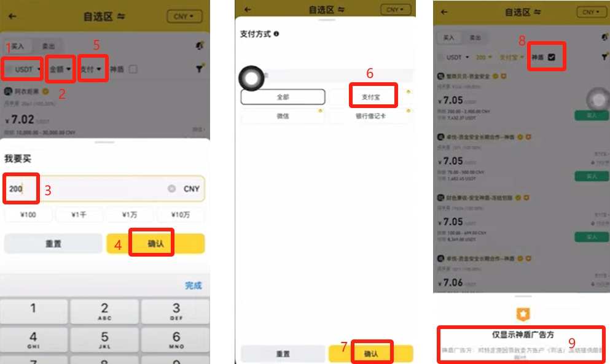Image resolution: width=610 pixels, height=364 pixels.
Task: Switch to 卖出 tab above the 金额 filter
Action: click(x=49, y=46)
